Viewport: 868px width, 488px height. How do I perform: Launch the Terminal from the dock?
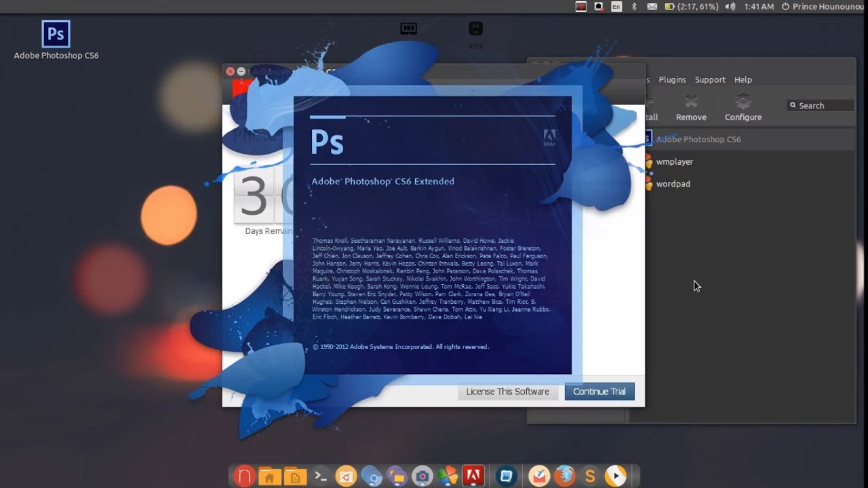[x=321, y=476]
